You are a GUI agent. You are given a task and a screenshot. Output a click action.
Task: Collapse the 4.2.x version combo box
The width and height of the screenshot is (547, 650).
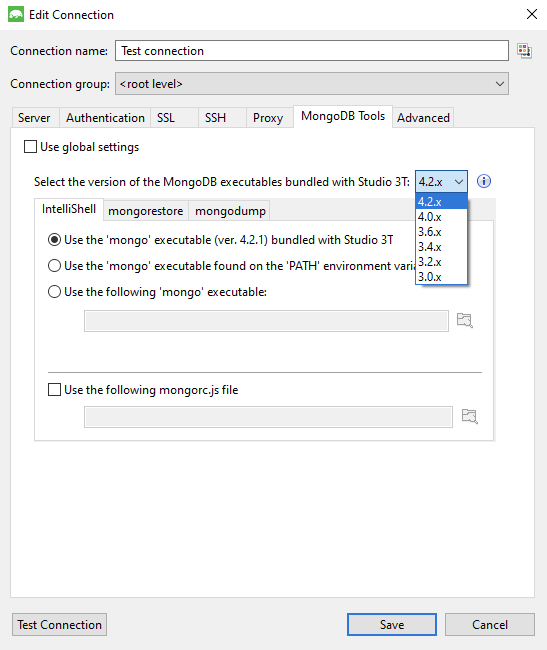click(441, 182)
